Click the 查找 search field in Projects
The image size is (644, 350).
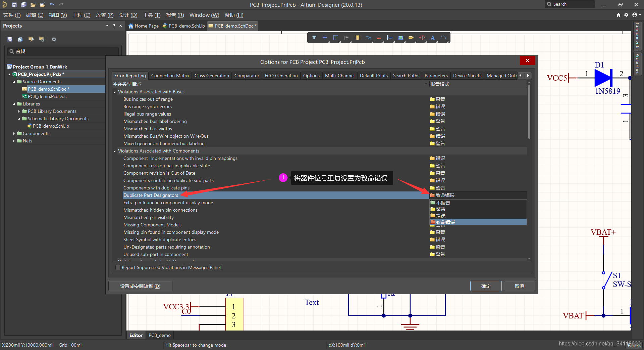click(63, 51)
